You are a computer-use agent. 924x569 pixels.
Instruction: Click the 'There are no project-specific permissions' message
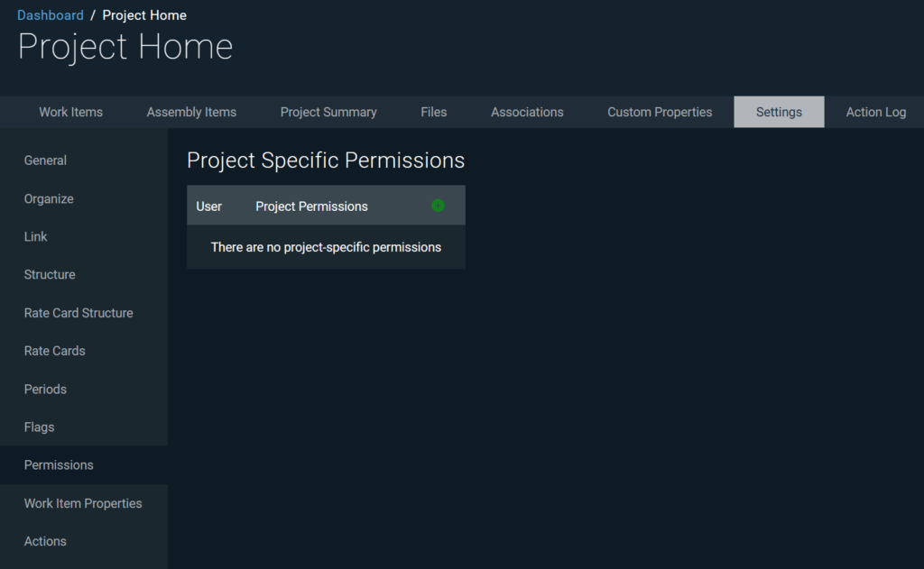(x=326, y=247)
